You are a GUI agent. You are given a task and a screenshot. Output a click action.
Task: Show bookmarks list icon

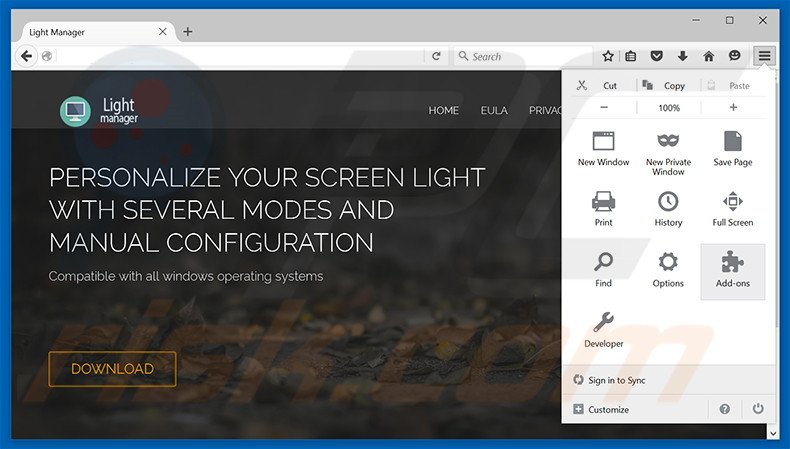(631, 56)
